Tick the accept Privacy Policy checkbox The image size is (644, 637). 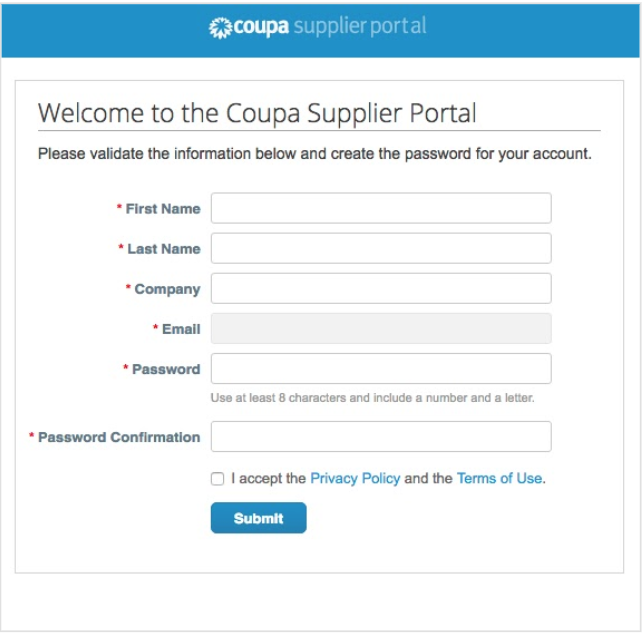218,479
